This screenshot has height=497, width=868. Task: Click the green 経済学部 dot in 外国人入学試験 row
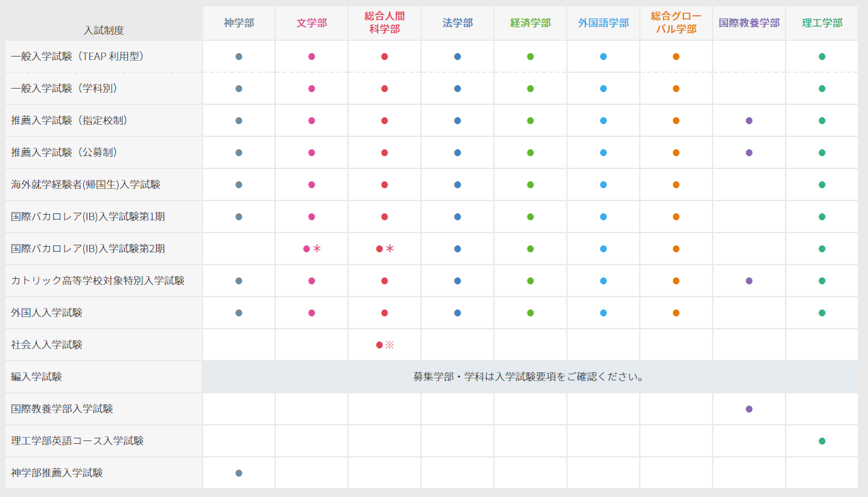[x=530, y=312]
